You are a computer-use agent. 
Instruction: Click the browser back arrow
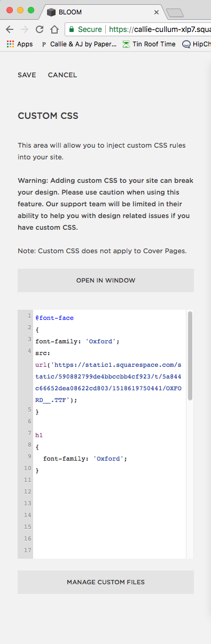tap(10, 29)
